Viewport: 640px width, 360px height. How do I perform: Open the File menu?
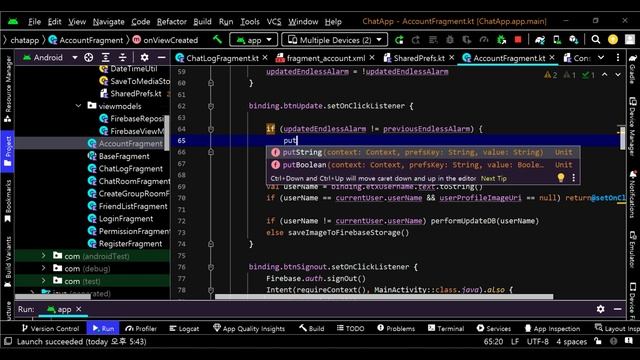click(x=34, y=22)
